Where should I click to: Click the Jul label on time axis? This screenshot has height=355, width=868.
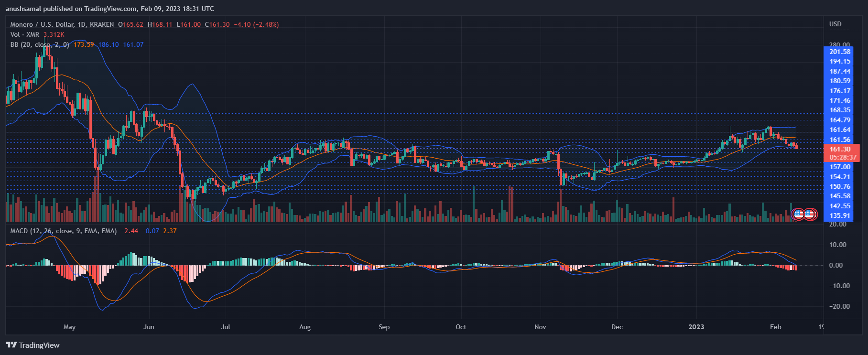[x=226, y=327]
